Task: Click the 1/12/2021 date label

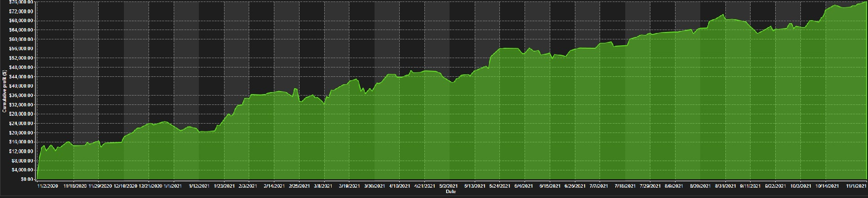Action: [x=198, y=187]
